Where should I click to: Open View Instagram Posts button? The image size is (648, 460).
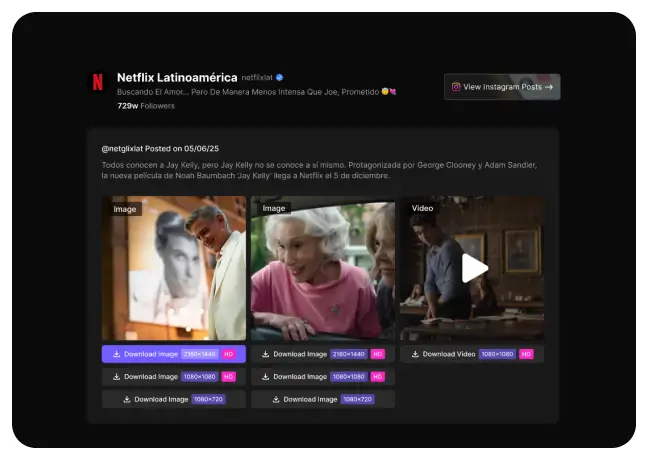(x=502, y=87)
